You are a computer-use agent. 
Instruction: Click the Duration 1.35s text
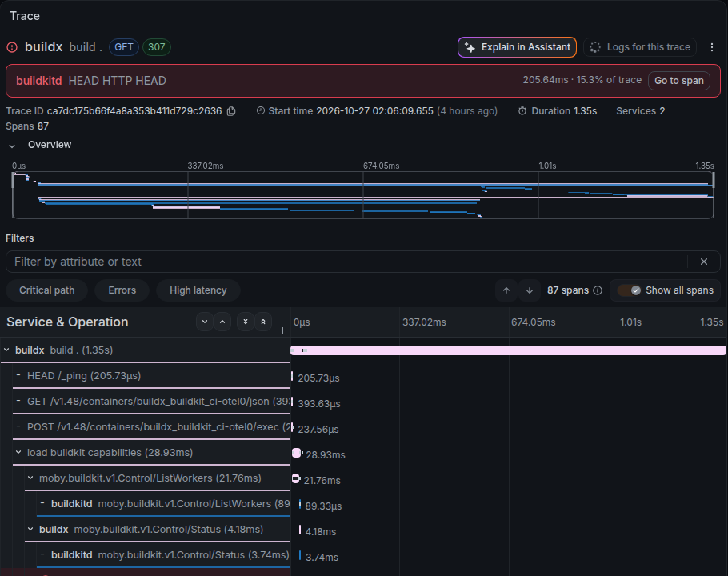(564, 111)
